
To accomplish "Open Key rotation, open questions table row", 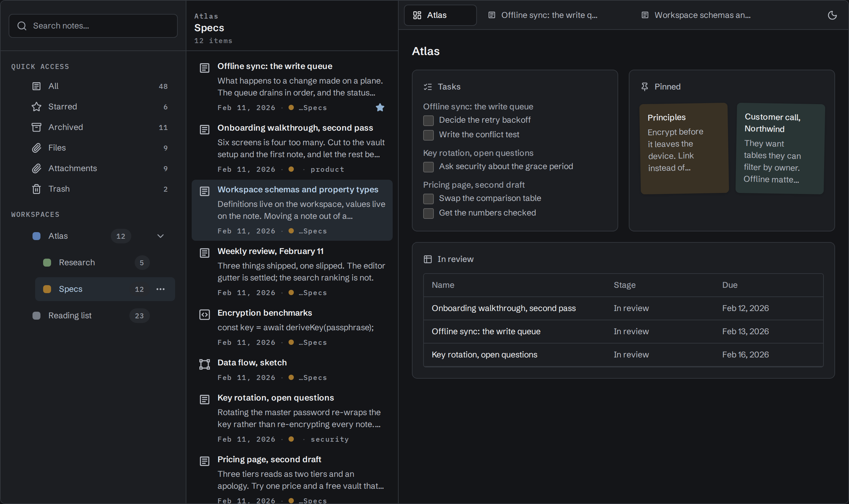I will point(623,354).
